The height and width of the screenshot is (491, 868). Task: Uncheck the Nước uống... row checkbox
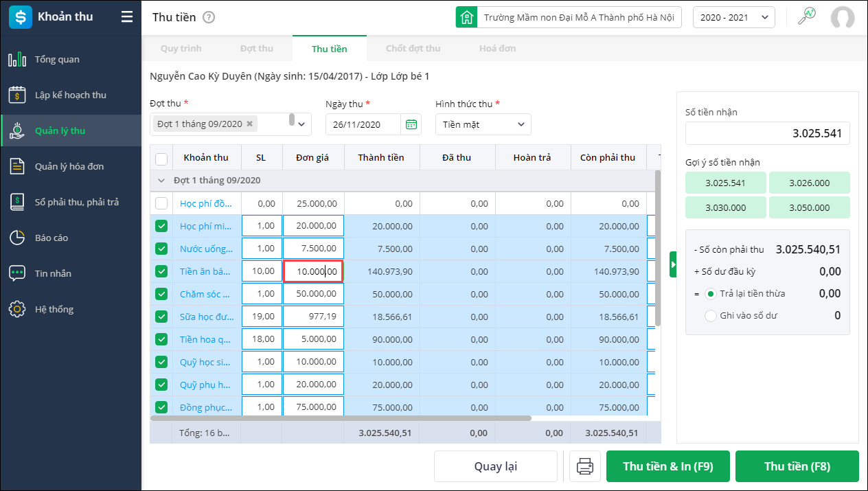click(161, 249)
